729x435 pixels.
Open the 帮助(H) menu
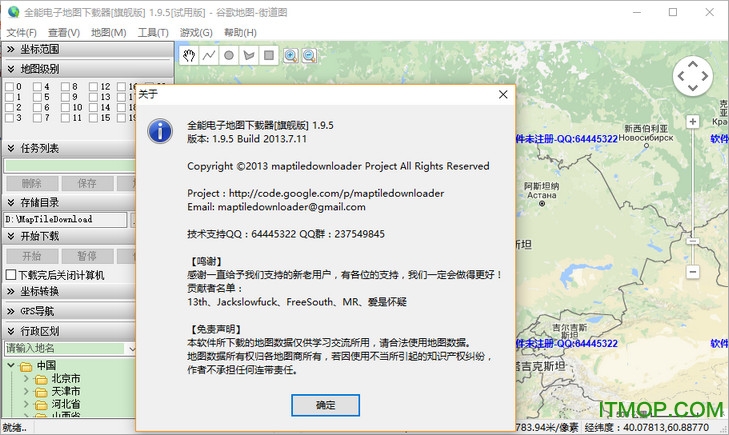click(240, 33)
